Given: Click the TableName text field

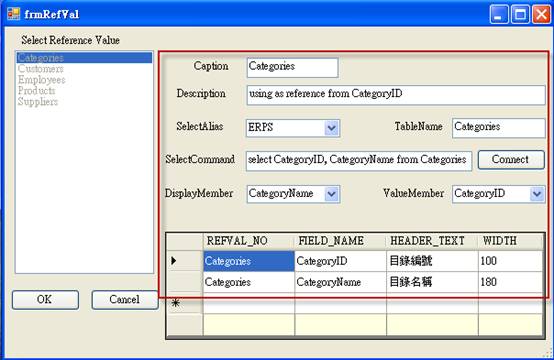Looking at the screenshot, I should 499,128.
